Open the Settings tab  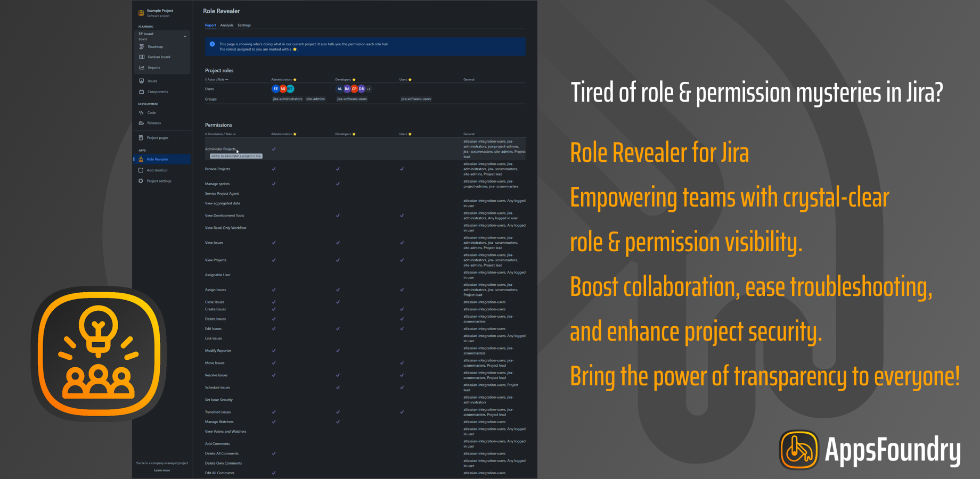(x=244, y=25)
